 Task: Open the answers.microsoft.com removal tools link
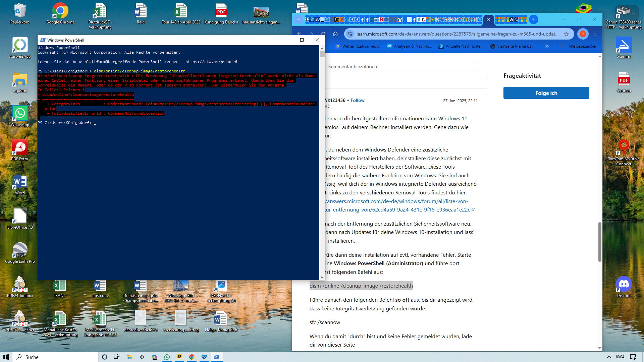[399, 205]
